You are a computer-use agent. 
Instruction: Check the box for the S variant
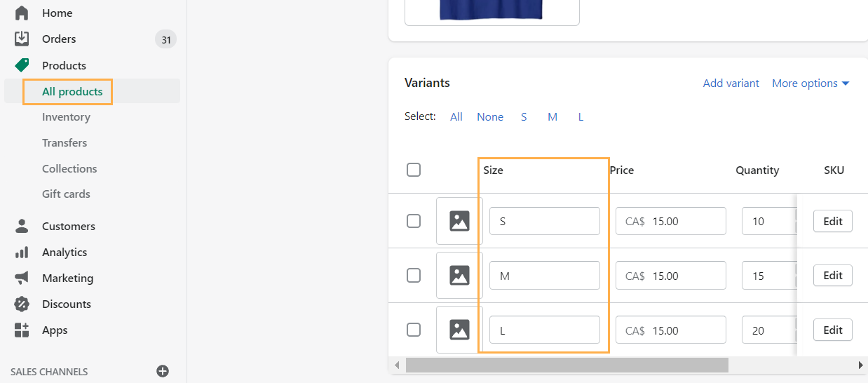414,221
